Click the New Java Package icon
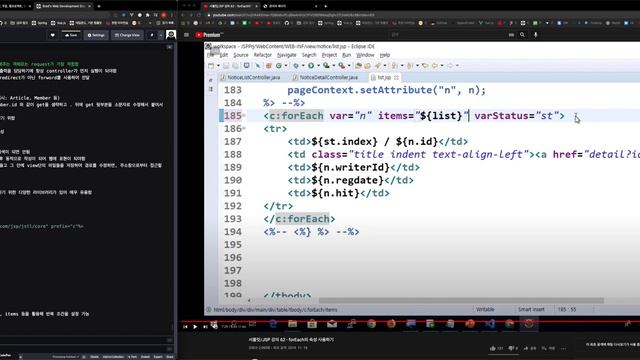 (x=269, y=65)
